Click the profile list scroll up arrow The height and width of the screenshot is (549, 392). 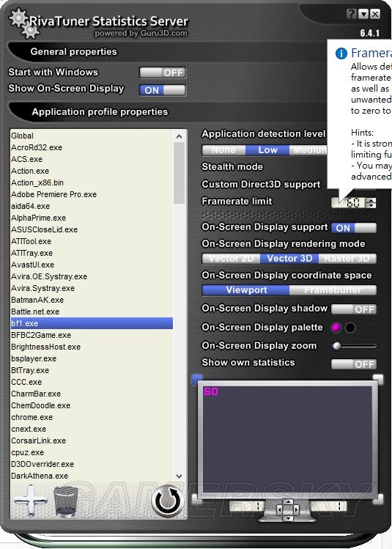click(x=180, y=136)
